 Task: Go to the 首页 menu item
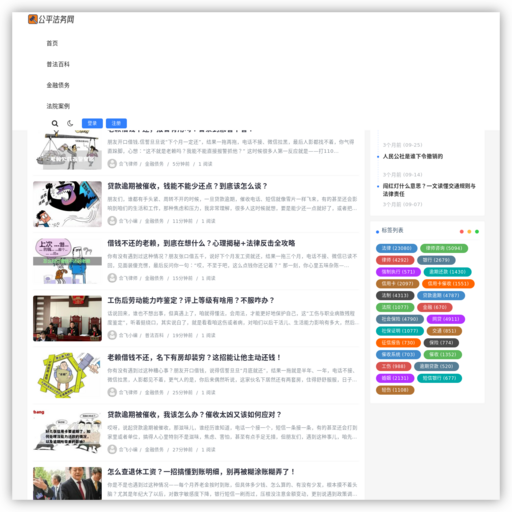52,43
